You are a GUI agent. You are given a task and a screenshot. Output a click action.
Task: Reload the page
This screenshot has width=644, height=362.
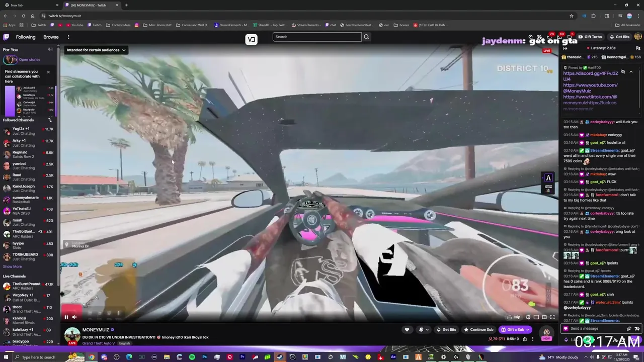point(23,16)
